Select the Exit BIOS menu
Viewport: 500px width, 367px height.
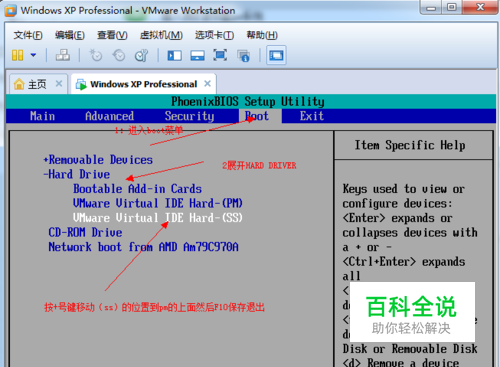tap(312, 116)
